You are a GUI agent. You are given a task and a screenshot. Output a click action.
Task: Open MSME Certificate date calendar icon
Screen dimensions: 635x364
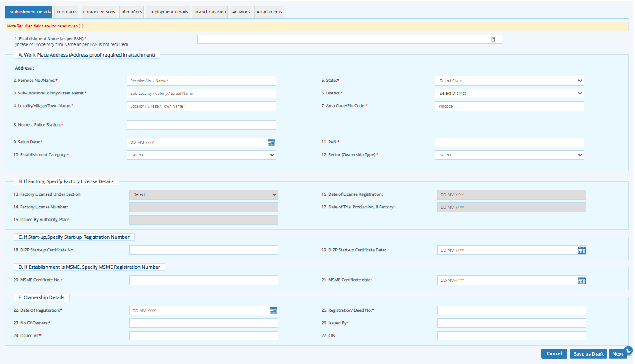(x=581, y=280)
